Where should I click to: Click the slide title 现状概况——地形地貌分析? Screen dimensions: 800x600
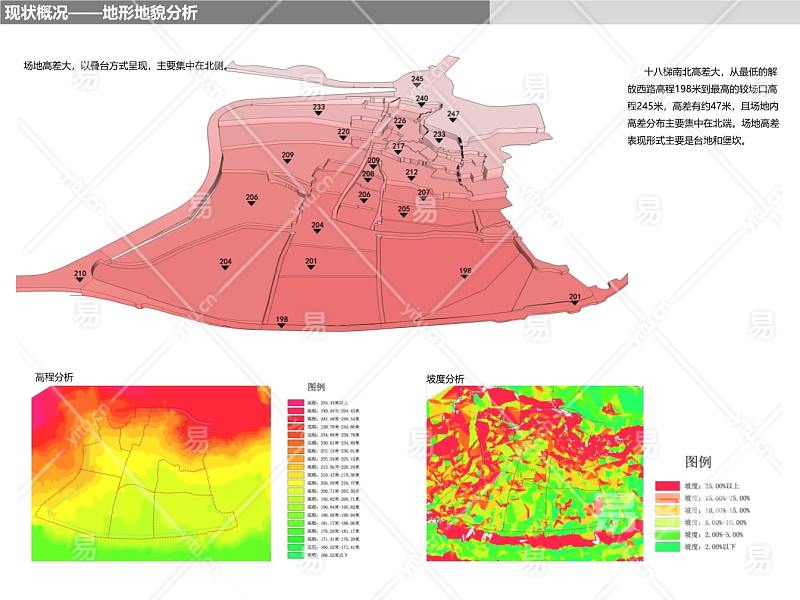coord(108,13)
